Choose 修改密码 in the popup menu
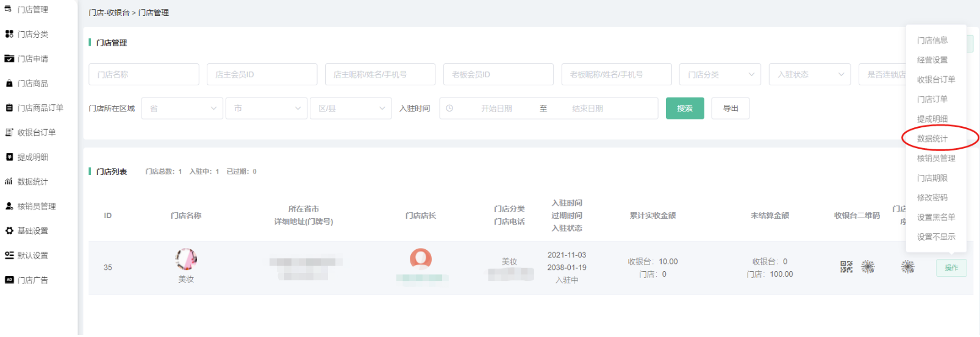The image size is (980, 337). point(932,197)
